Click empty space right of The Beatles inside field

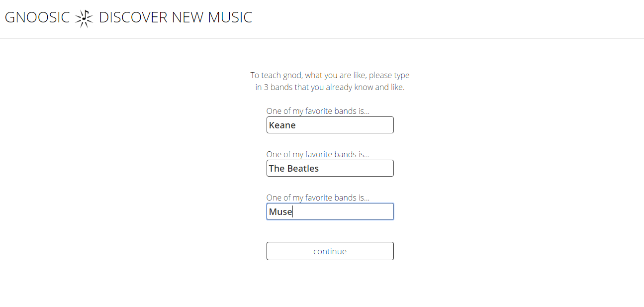coord(358,169)
